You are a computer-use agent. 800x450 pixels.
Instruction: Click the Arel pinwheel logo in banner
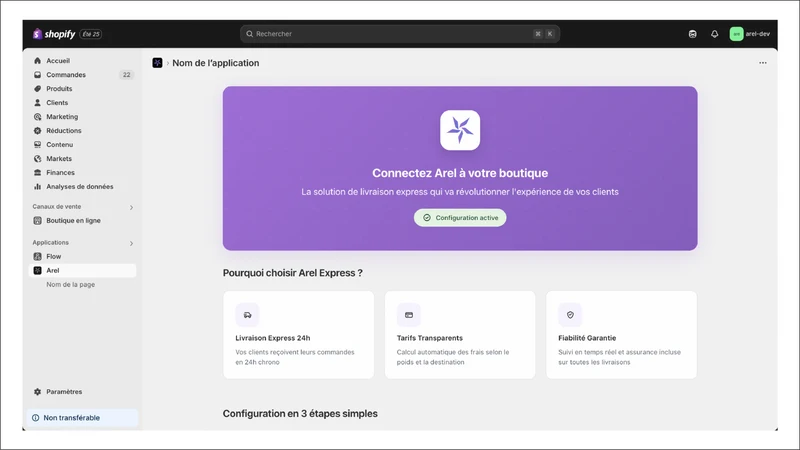pyautogui.click(x=460, y=130)
